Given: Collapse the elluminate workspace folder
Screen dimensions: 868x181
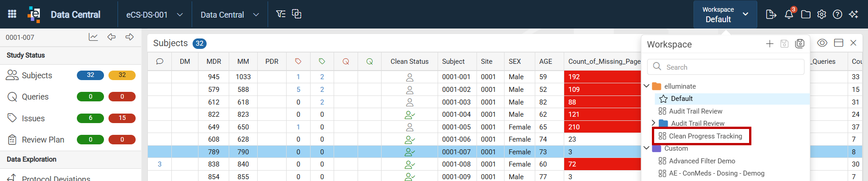Looking at the screenshot, I should [646, 86].
